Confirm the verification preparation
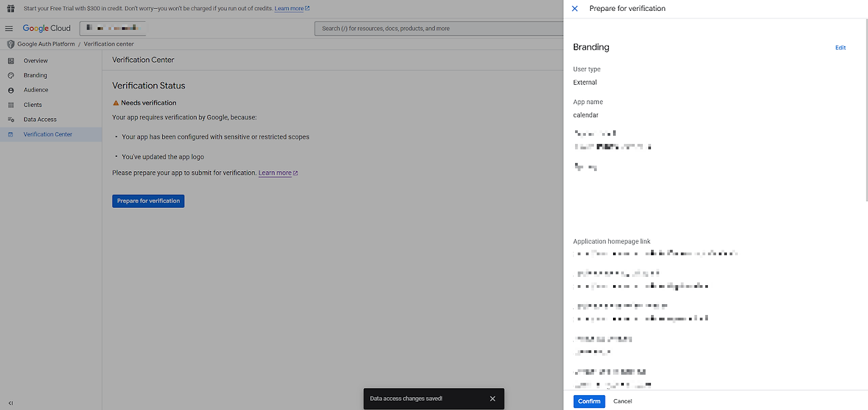This screenshot has width=868, height=410. pos(589,401)
